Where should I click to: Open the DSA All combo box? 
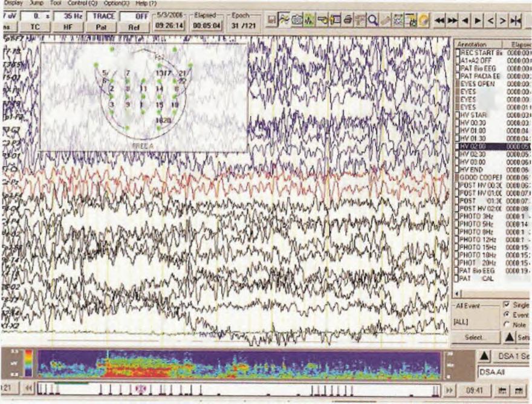pos(504,373)
